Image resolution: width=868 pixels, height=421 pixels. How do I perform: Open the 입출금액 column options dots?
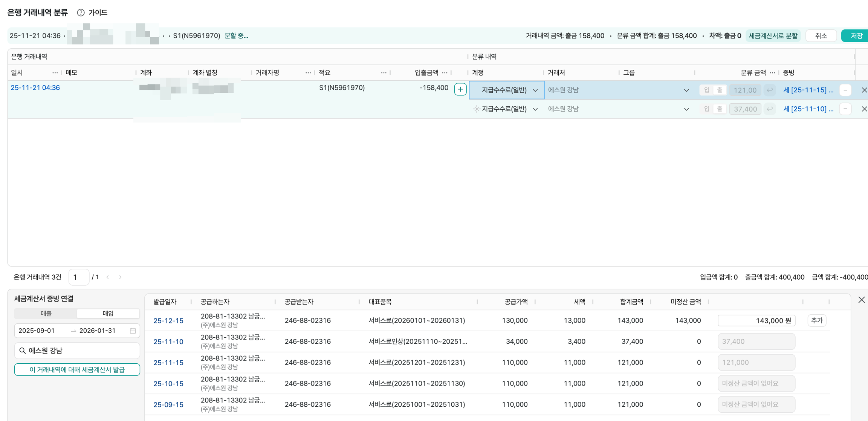pos(445,72)
